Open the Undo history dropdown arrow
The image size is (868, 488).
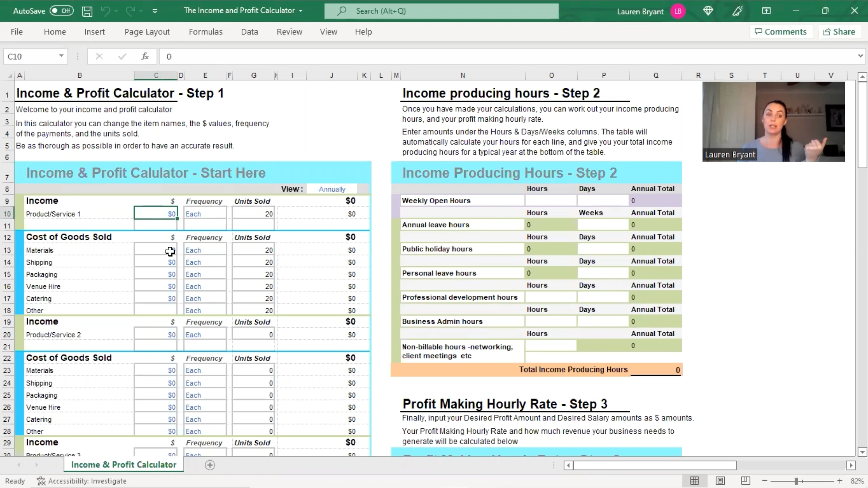click(x=116, y=11)
